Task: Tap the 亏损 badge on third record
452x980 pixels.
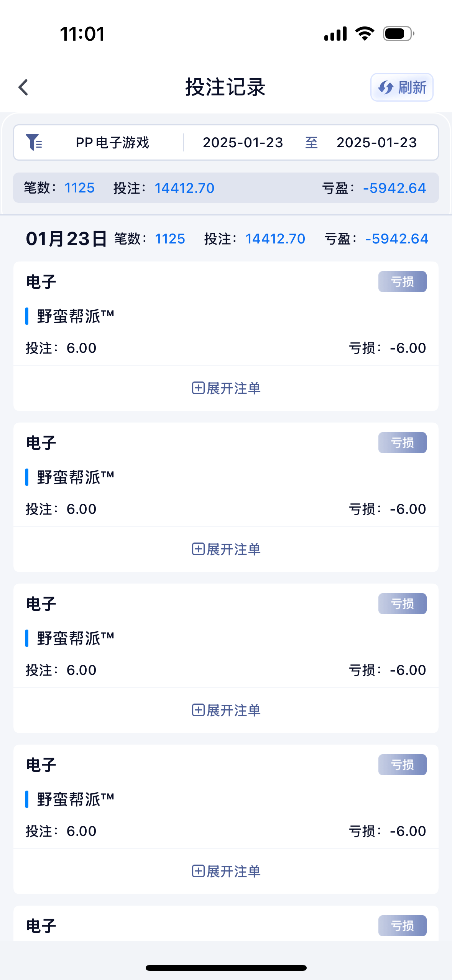Action: point(402,604)
